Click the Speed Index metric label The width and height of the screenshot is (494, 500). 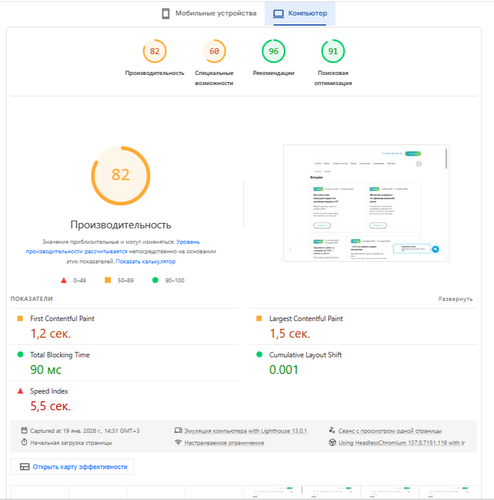49,391
